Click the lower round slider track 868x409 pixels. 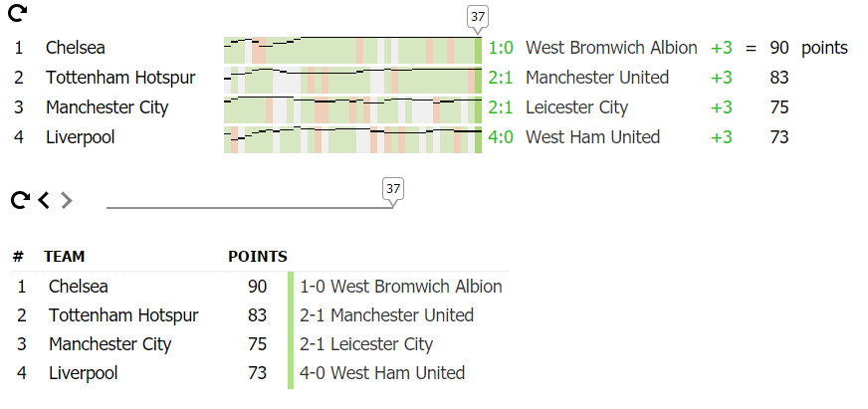[249, 208]
